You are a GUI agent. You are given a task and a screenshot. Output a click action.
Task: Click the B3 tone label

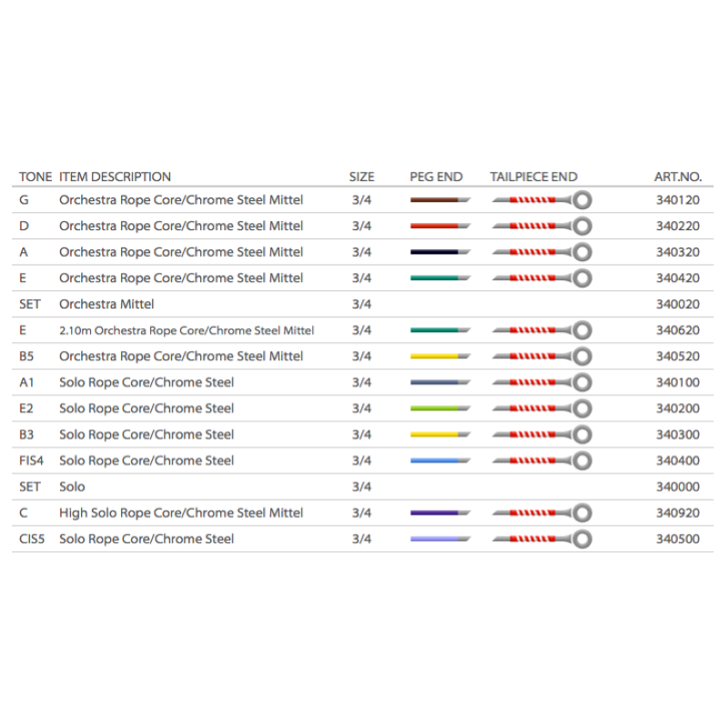tap(26, 435)
